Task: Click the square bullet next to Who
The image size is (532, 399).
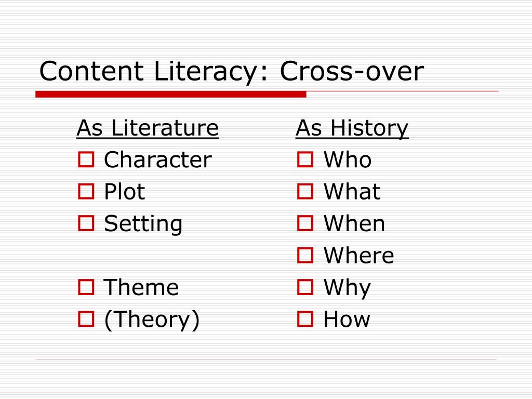Action: click(305, 159)
